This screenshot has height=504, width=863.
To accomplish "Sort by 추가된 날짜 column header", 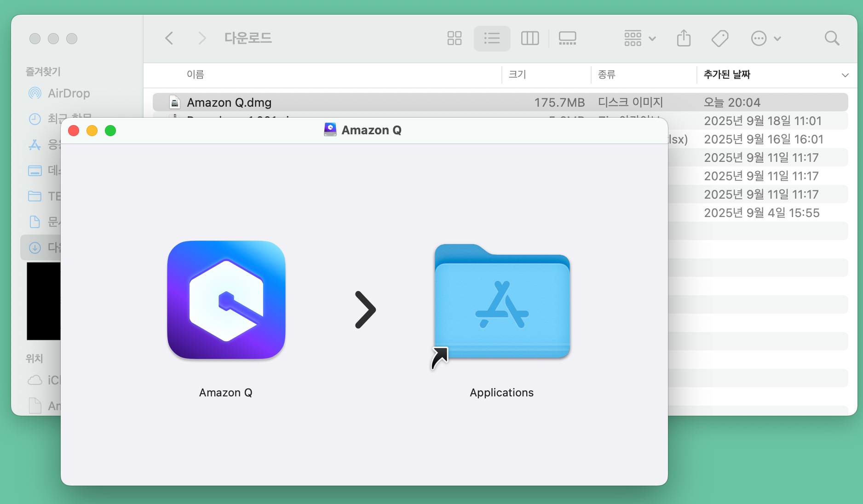I will [x=727, y=74].
